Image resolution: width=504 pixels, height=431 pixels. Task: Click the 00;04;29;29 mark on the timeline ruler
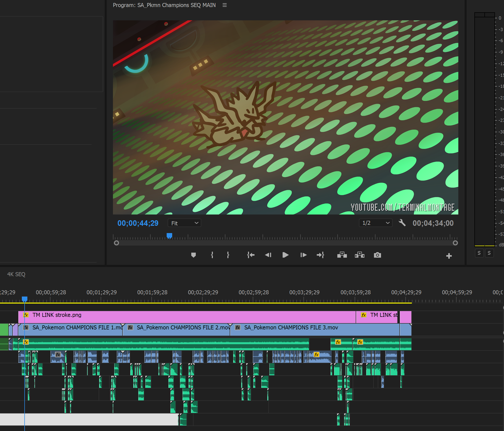(406, 292)
